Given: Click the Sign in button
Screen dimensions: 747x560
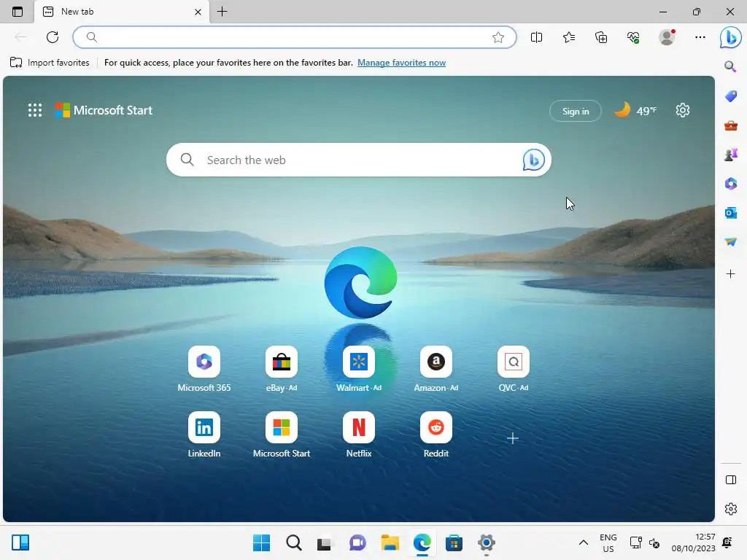Looking at the screenshot, I should 576,111.
